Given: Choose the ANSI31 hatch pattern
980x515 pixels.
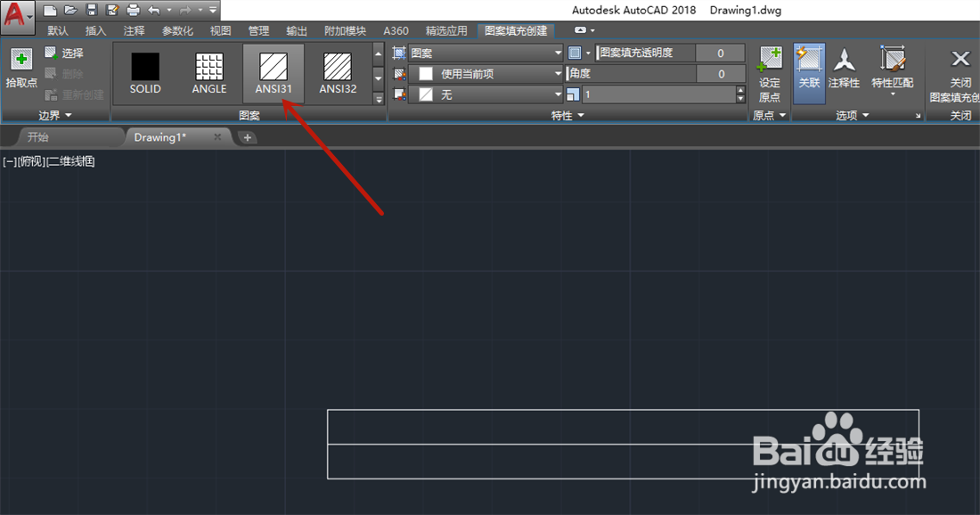Looking at the screenshot, I should [x=274, y=73].
